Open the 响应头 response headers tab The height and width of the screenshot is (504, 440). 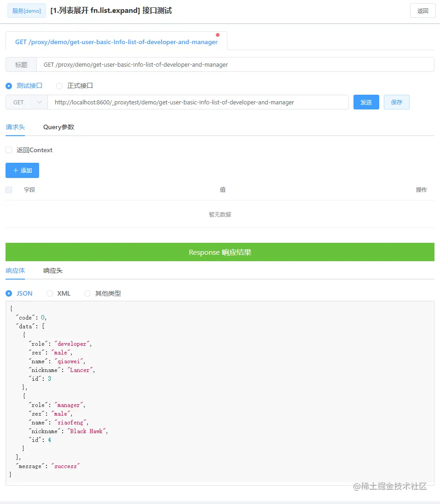click(52, 270)
